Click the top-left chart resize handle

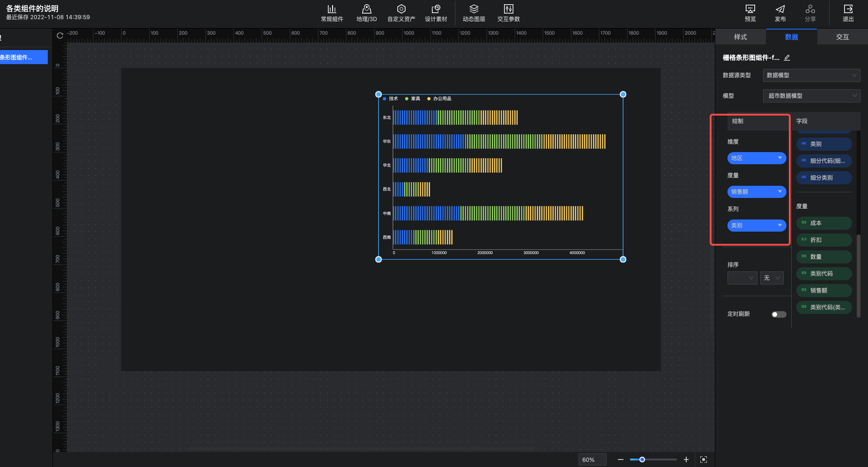pyautogui.click(x=378, y=95)
